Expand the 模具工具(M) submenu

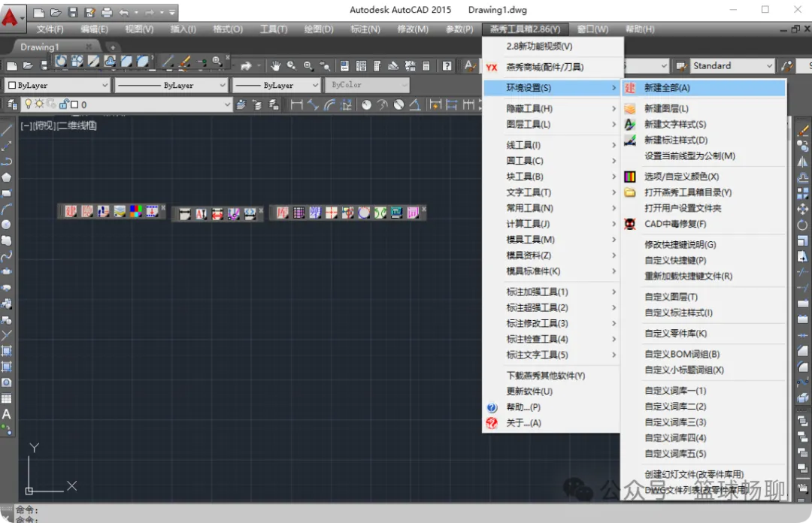(551, 240)
